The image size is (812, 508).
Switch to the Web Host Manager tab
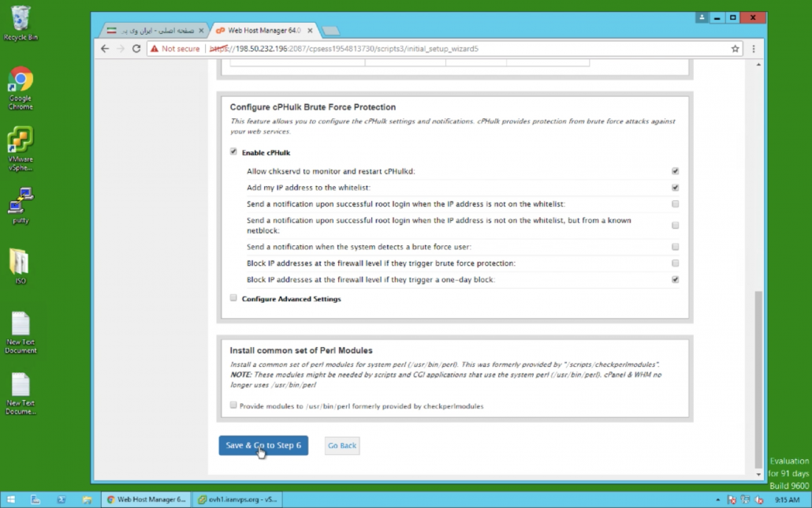[x=263, y=30]
